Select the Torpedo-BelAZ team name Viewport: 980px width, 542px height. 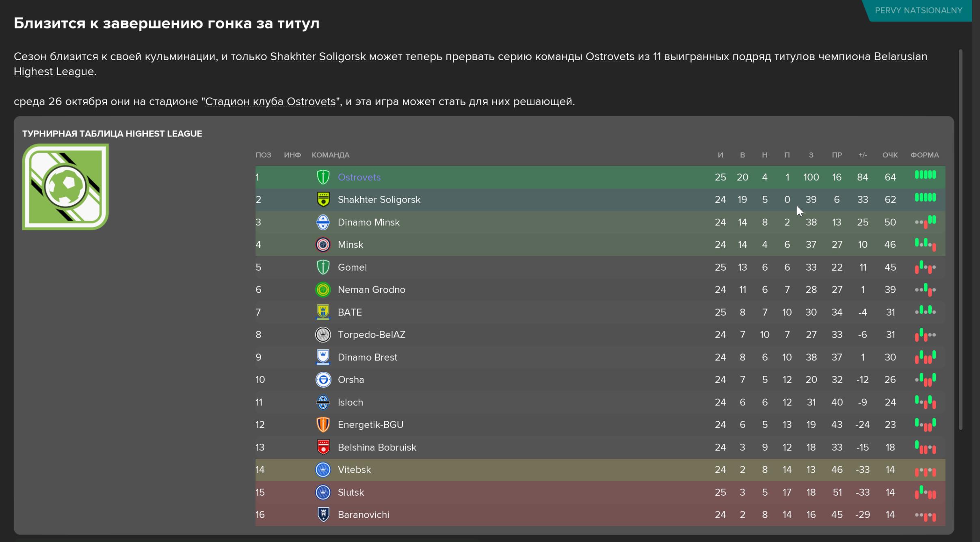tap(372, 335)
